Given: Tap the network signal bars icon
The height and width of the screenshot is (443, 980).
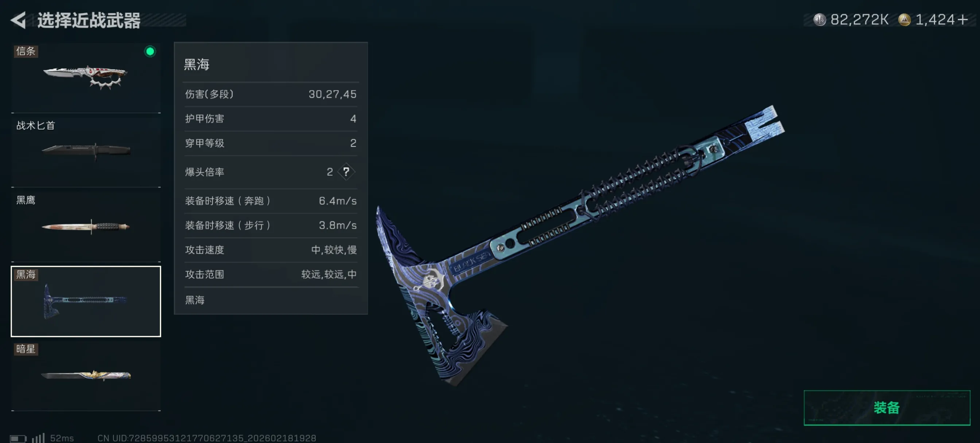Looking at the screenshot, I should 38,438.
